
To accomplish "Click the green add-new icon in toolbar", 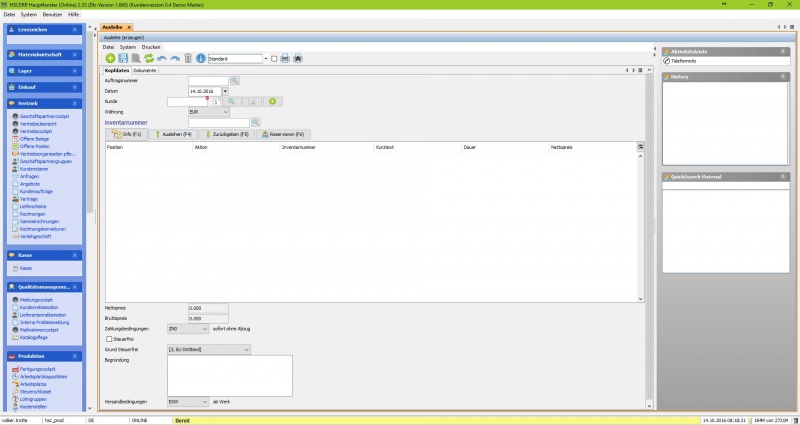I will (110, 59).
